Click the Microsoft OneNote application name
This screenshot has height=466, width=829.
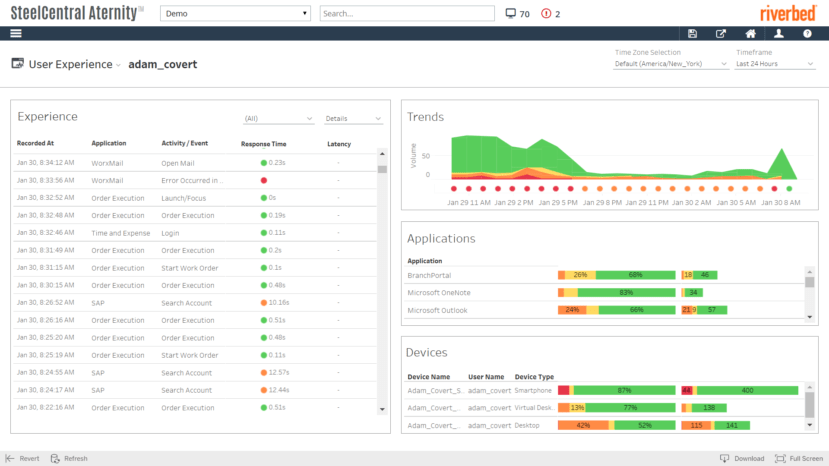pyautogui.click(x=438, y=293)
